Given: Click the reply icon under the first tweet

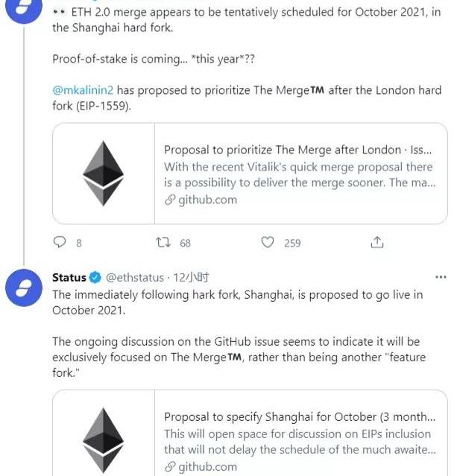Looking at the screenshot, I should click(60, 242).
